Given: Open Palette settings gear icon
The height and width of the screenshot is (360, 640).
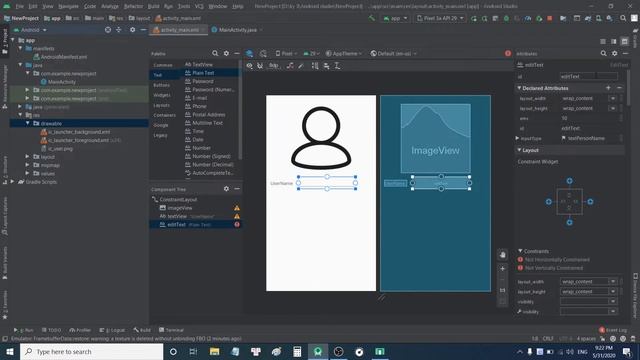Looking at the screenshot, I should click(x=226, y=53).
